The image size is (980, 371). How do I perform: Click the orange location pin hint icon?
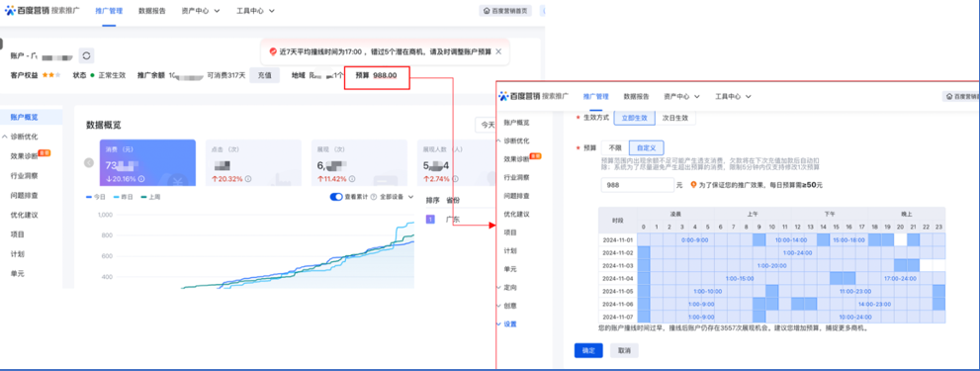pyautogui.click(x=694, y=185)
